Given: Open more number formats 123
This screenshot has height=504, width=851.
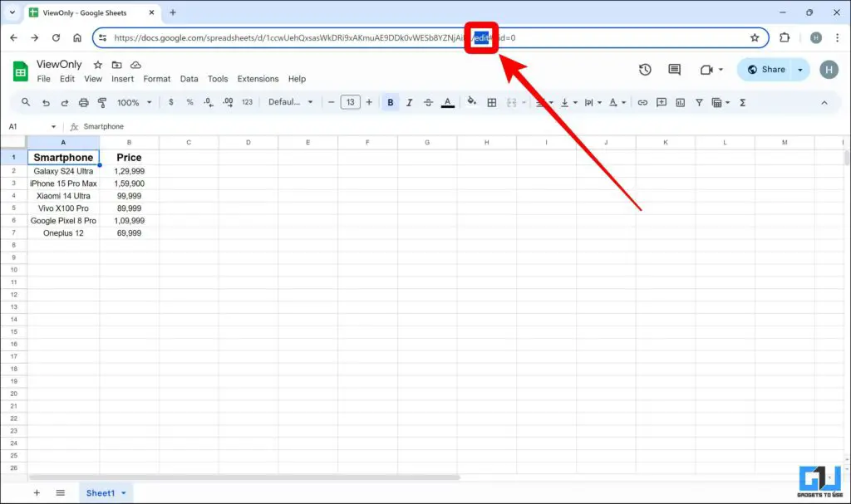Looking at the screenshot, I should click(x=247, y=102).
